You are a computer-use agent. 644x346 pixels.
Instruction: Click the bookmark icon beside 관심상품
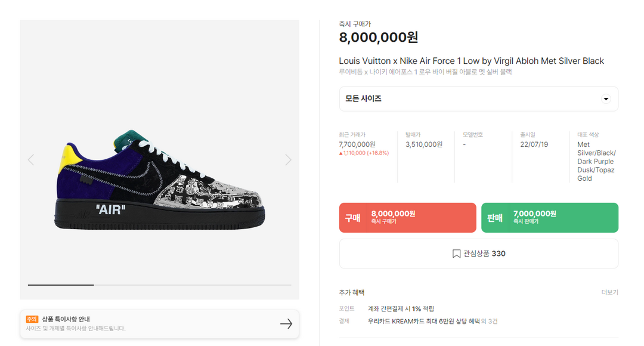[x=456, y=254]
